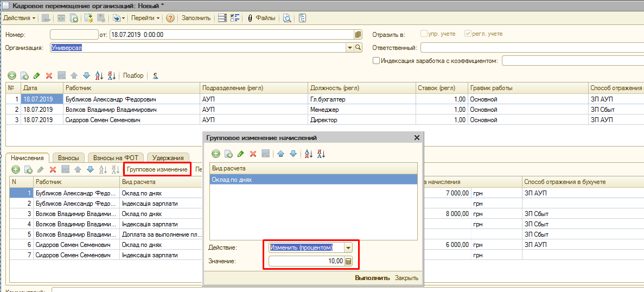Viewport: 644px width, 292px height.
Task: Delete the row with dialog red X icon
Action: coord(253,154)
